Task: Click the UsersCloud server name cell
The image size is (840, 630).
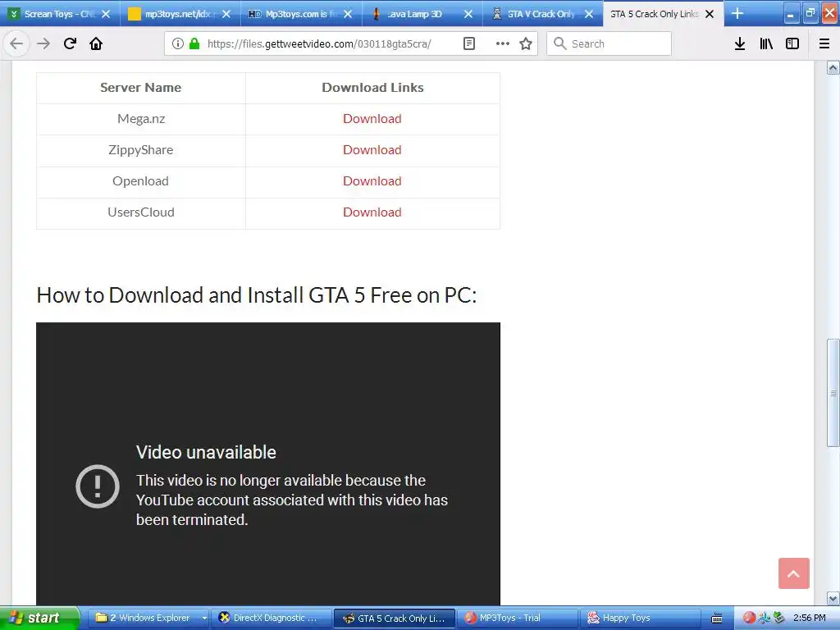Action: tap(141, 212)
